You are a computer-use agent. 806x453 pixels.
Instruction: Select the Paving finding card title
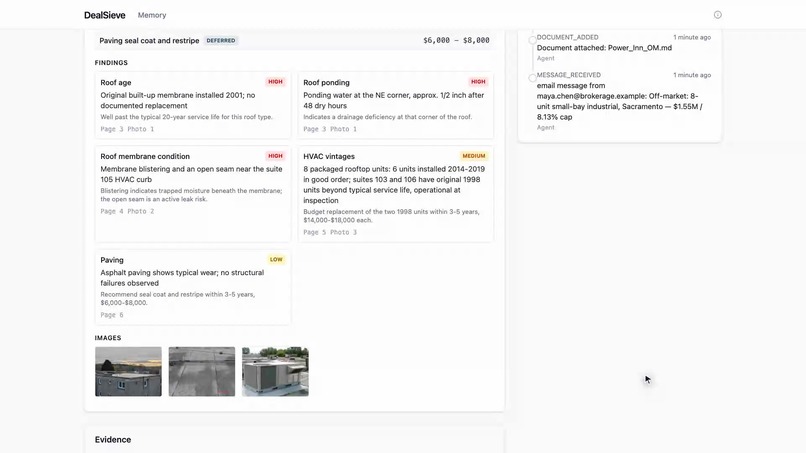tap(112, 260)
